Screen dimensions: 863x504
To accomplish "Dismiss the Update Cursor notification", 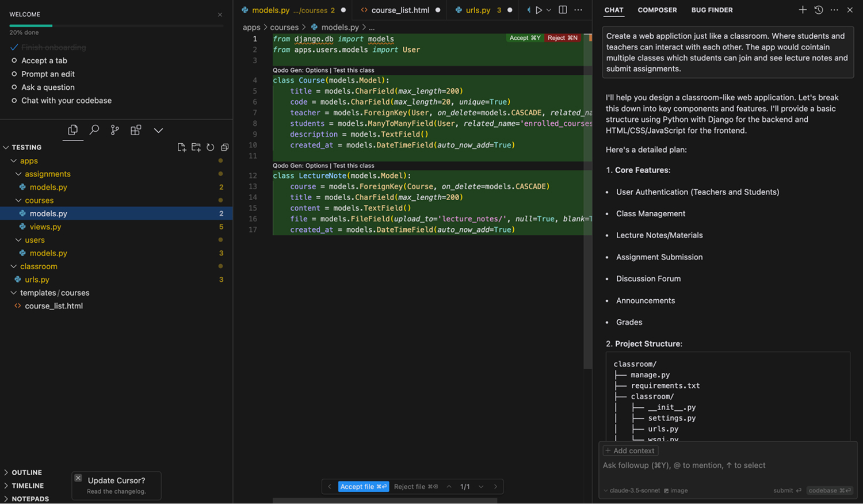I will pos(78,478).
